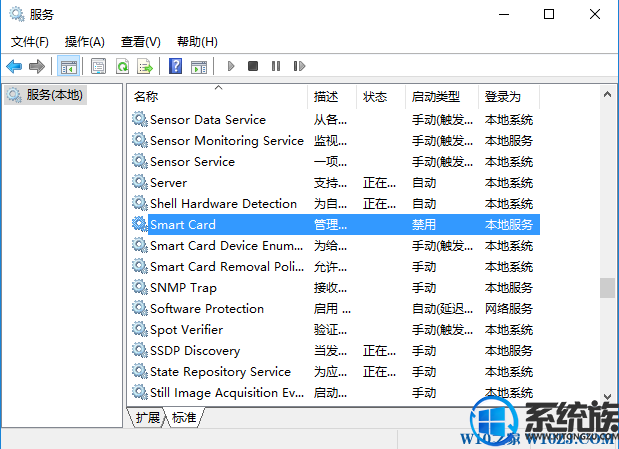Select the Spot Verifier row
Image resolution: width=619 pixels, height=449 pixels.
point(336,329)
